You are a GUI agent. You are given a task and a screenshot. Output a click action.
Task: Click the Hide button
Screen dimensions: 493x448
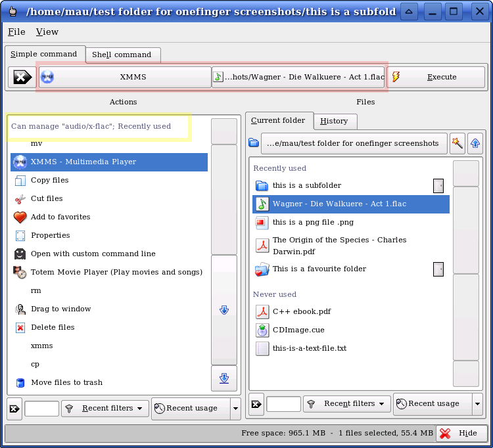click(x=461, y=434)
